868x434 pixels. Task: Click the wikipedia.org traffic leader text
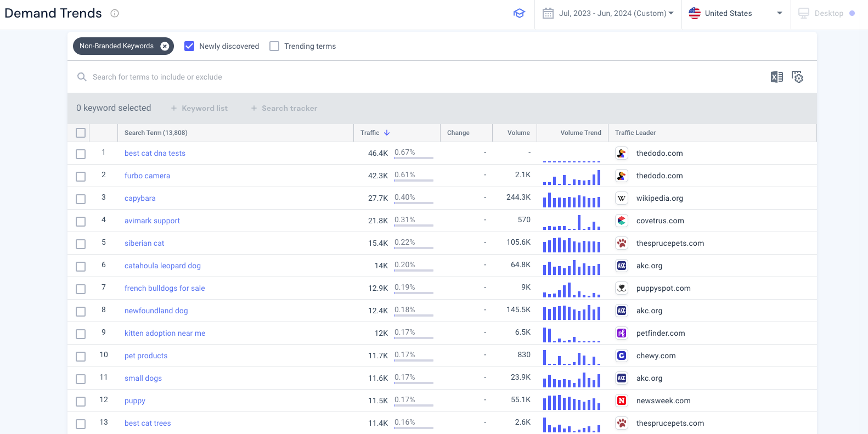(x=660, y=198)
